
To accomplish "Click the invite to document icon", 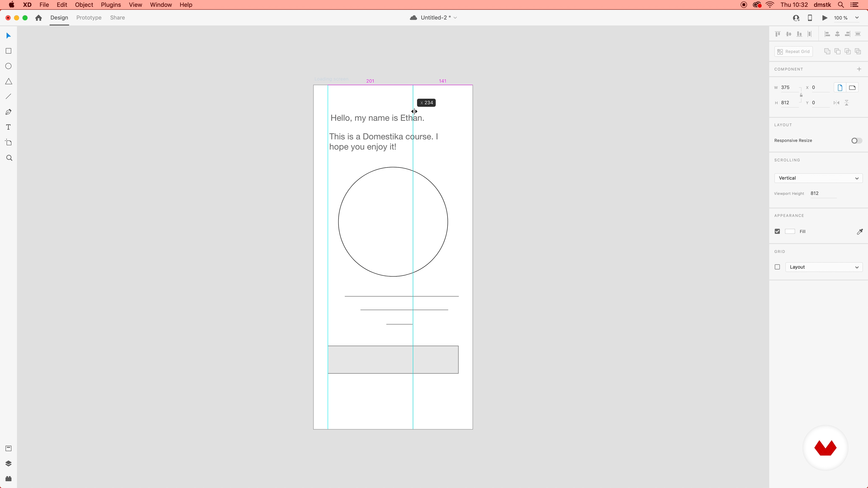I will [796, 18].
